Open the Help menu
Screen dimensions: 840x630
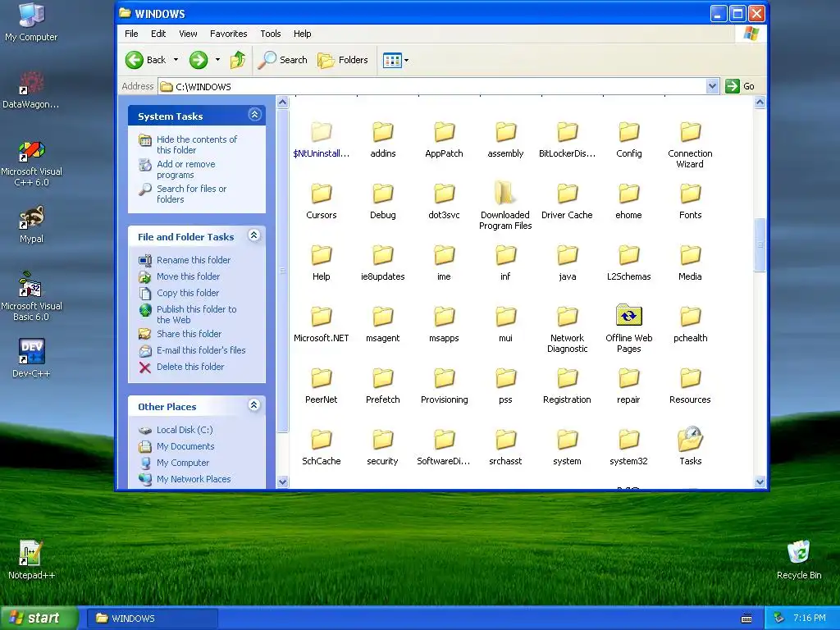point(302,34)
